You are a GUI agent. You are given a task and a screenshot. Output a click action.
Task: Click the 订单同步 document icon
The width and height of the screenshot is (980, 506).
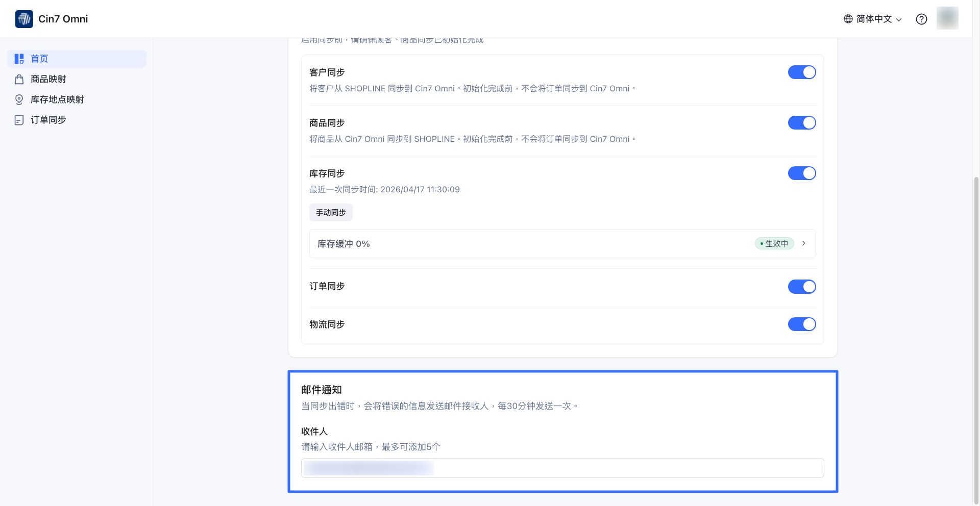[x=19, y=120]
